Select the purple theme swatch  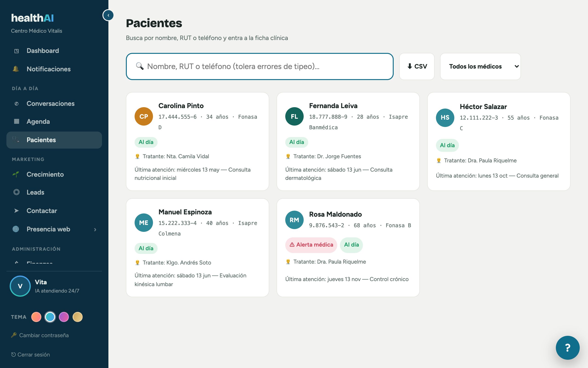pos(64,317)
